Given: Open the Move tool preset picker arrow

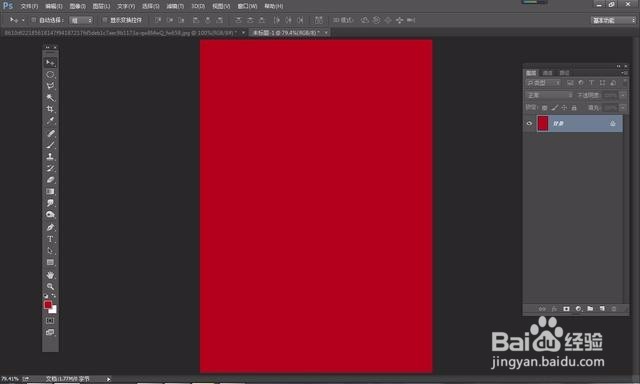Looking at the screenshot, I should point(23,20).
